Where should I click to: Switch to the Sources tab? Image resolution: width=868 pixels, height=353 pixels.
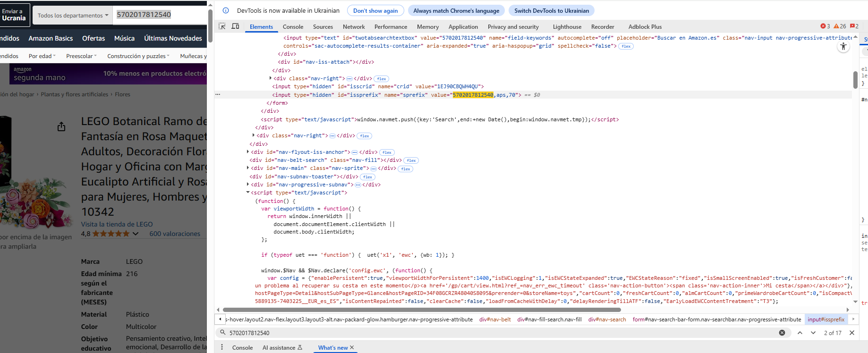pos(323,27)
